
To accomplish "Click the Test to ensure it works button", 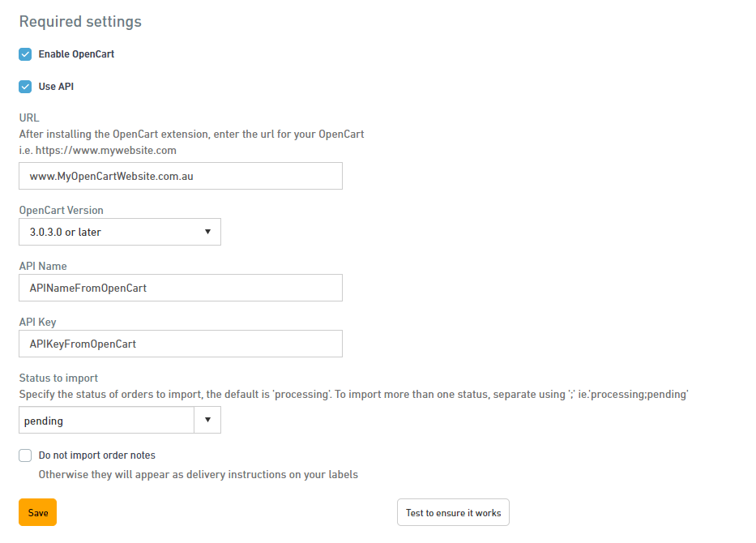I will tap(453, 513).
